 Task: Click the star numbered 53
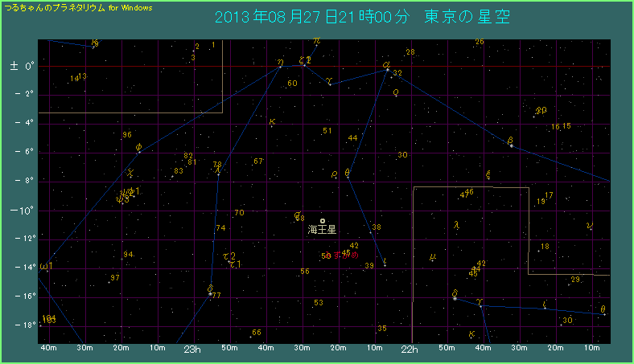pos(319,303)
